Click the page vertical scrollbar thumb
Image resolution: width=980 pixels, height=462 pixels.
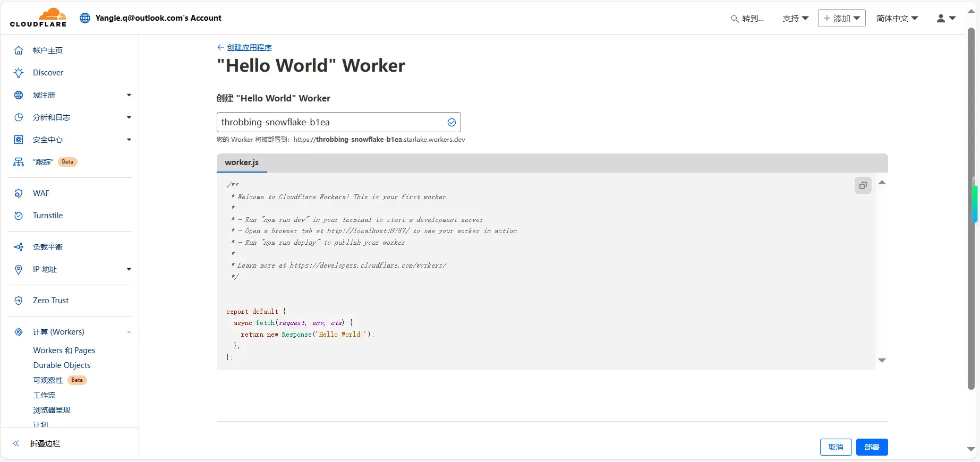pyautogui.click(x=971, y=209)
